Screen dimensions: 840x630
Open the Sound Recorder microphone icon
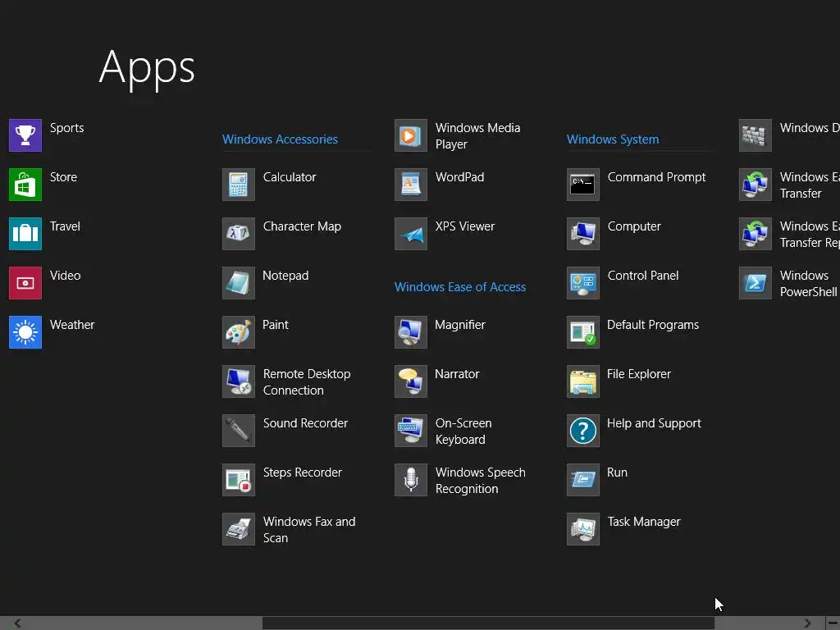(239, 431)
